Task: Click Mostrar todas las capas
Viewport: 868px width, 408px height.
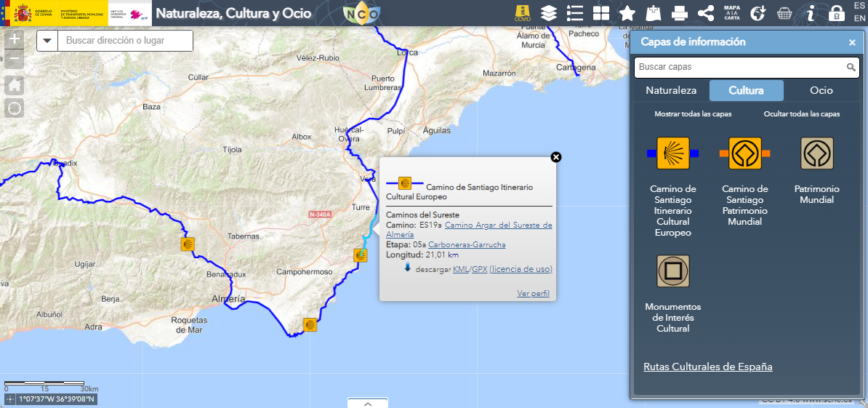Action: point(693,114)
